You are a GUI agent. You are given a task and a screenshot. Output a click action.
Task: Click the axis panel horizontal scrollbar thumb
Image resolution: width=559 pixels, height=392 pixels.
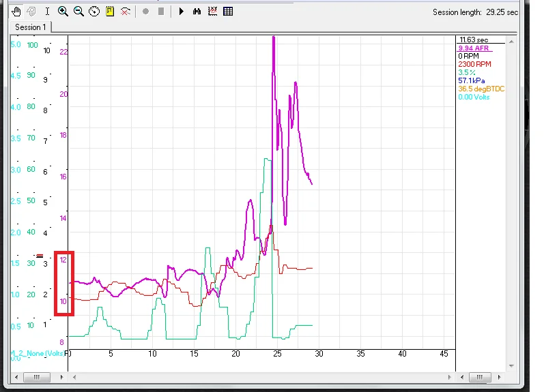[37, 377]
